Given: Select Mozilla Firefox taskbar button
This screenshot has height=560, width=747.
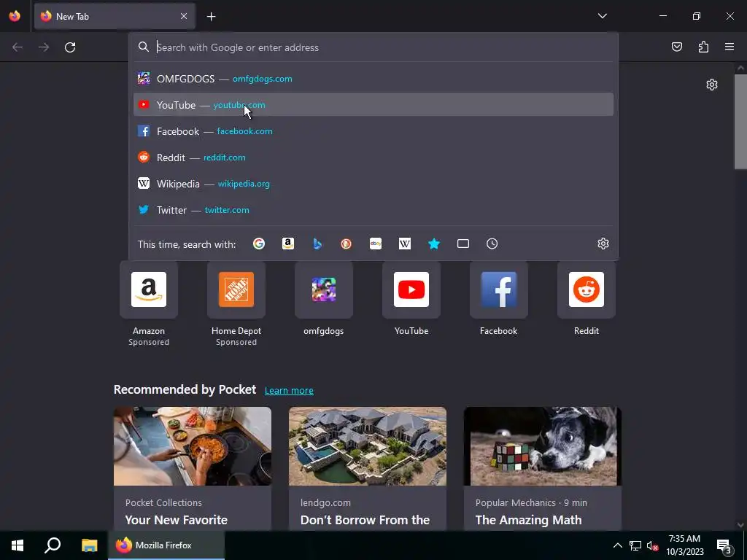Looking at the screenshot, I should click(166, 545).
